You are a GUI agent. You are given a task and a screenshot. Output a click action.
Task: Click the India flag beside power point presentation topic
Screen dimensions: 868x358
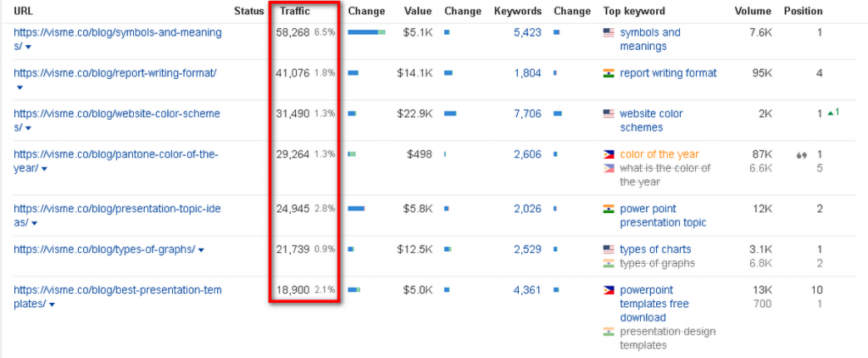[x=608, y=209]
